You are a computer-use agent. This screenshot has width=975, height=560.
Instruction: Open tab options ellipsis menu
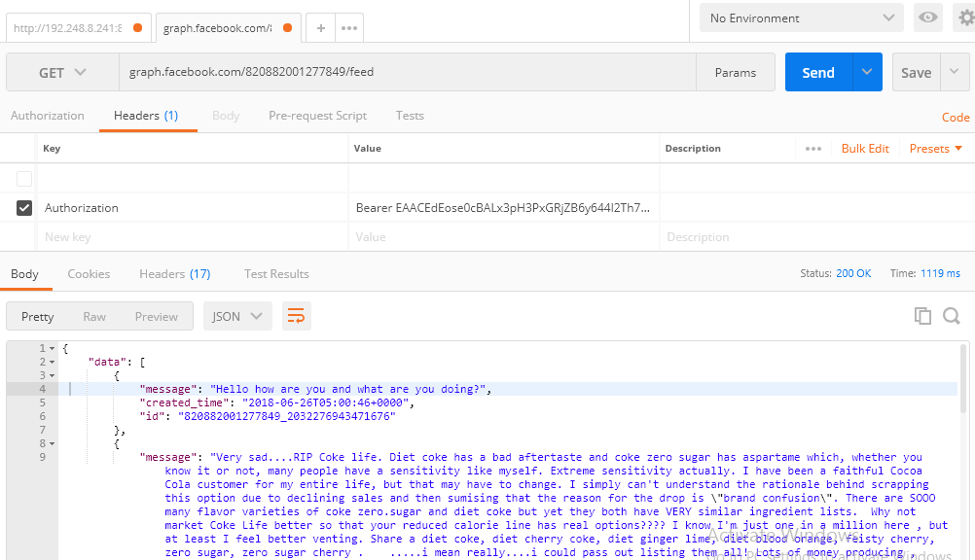349,28
